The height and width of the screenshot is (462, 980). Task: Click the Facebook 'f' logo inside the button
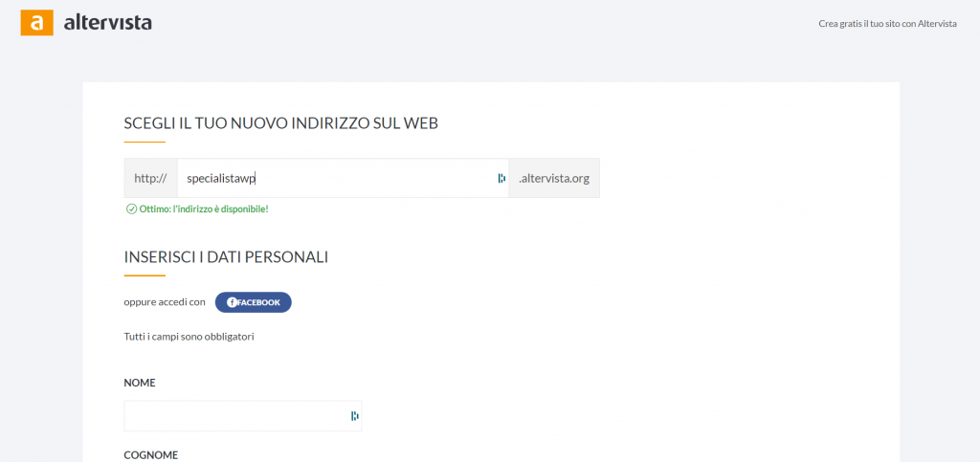[x=232, y=302]
